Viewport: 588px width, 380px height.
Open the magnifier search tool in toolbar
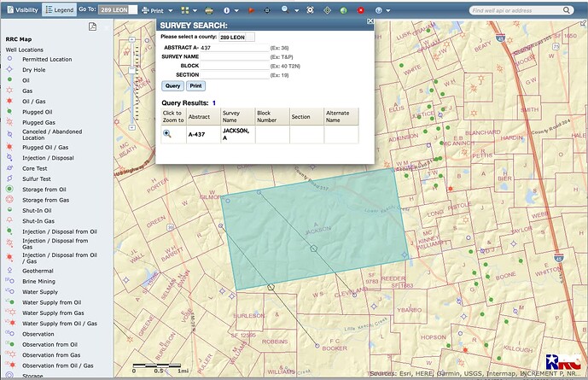click(x=285, y=9)
